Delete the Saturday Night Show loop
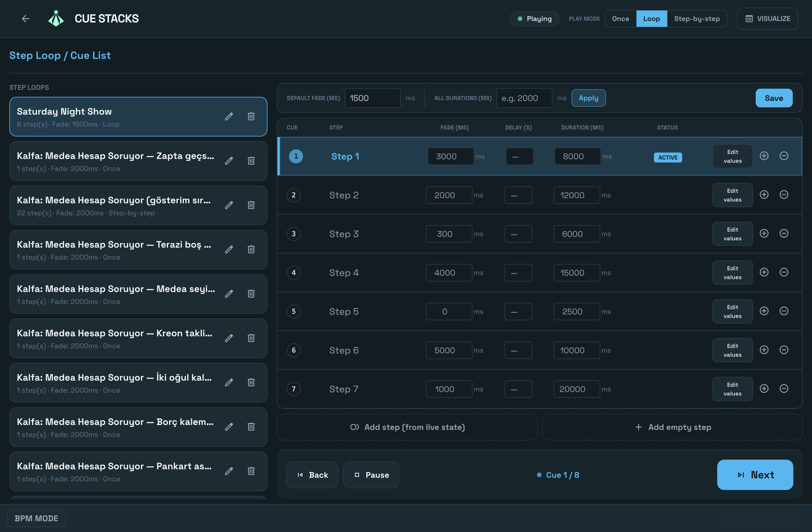 [251, 117]
